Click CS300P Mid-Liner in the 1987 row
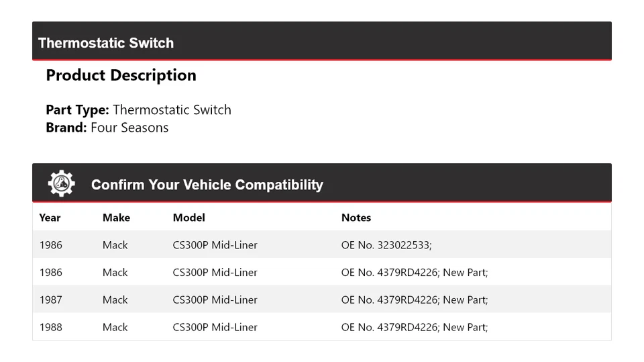Viewport: 644px width, 362px height. pyautogui.click(x=215, y=300)
